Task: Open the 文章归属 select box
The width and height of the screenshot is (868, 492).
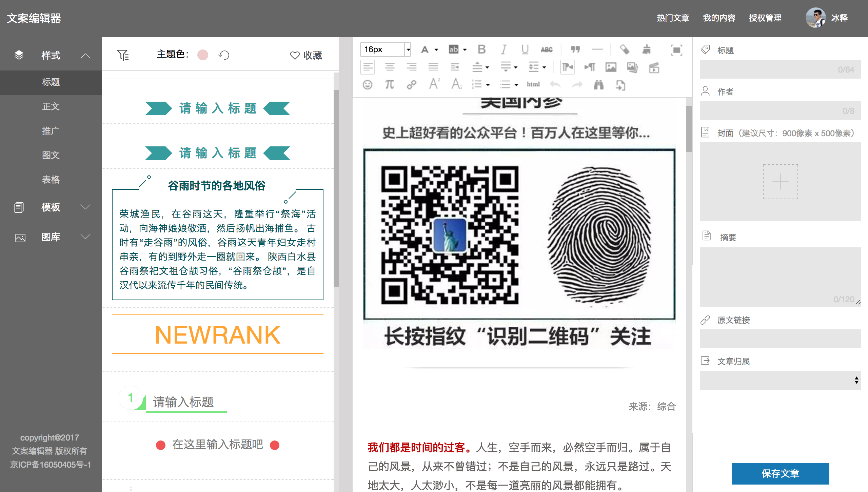Action: click(x=780, y=380)
